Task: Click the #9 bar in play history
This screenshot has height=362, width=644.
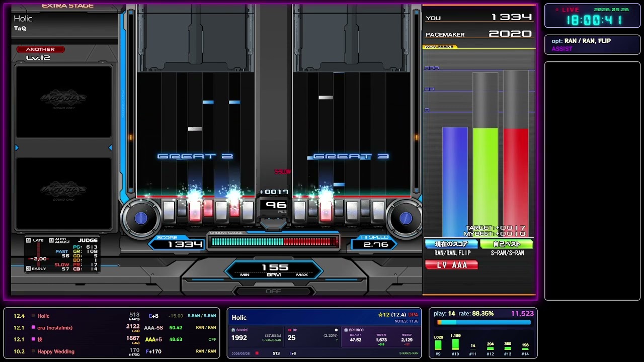Action: [x=438, y=345]
